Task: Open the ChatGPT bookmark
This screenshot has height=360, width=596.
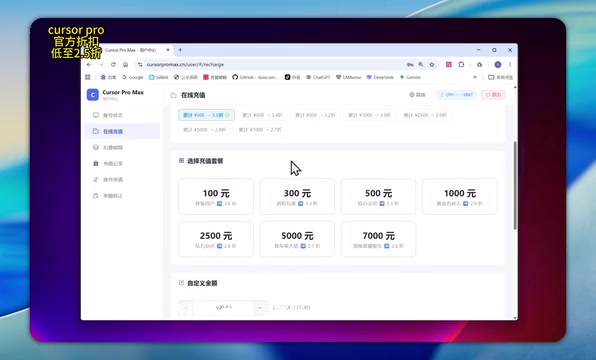Action: (x=318, y=77)
